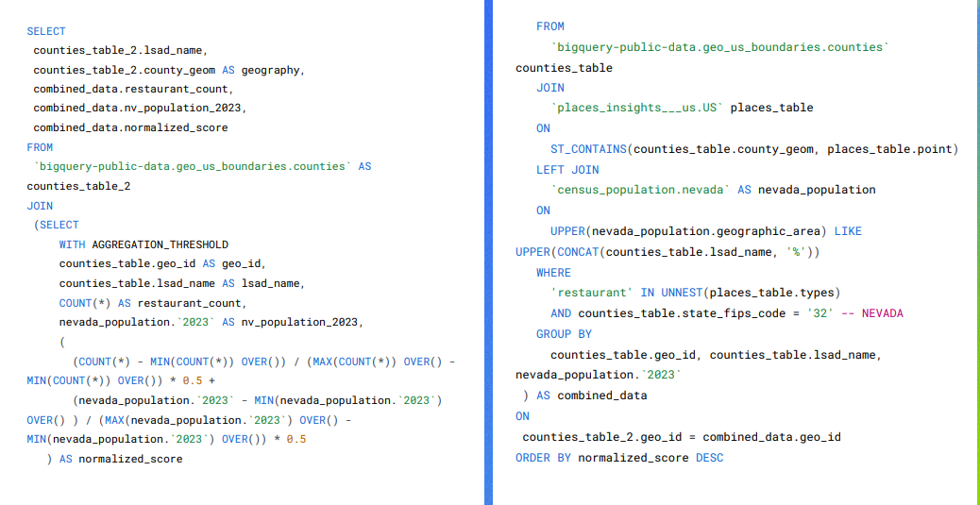The height and width of the screenshot is (505, 980).
Task: Click 'combined_data.restaurant_count,' in the select list
Action: click(132, 89)
